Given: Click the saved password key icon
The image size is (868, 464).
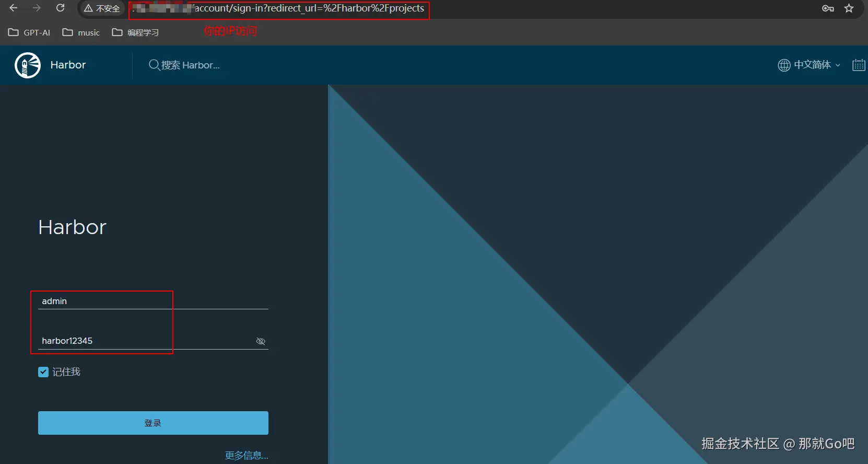Looking at the screenshot, I should point(828,8).
